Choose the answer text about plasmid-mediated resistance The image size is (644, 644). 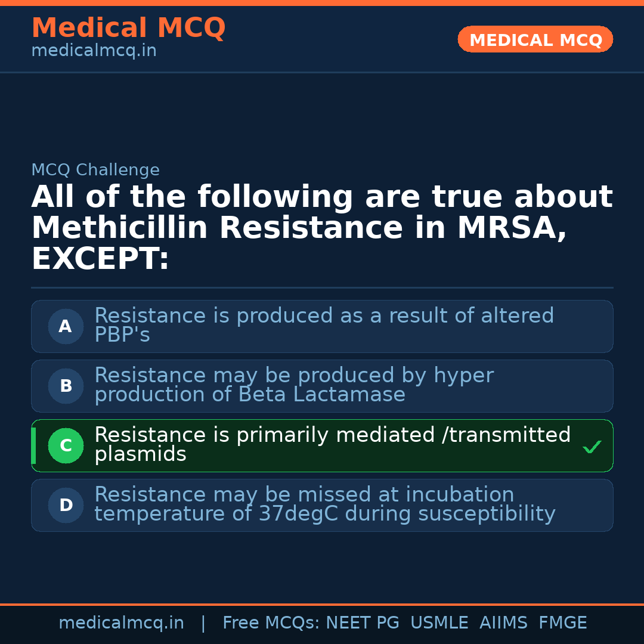[332, 444]
